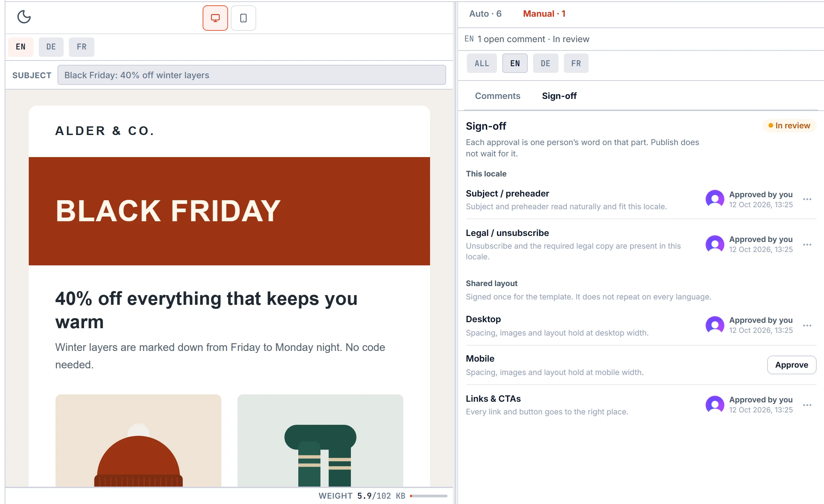The height and width of the screenshot is (504, 824).
Task: Click the 'Mobile' sign-off row title
Action: tap(480, 359)
